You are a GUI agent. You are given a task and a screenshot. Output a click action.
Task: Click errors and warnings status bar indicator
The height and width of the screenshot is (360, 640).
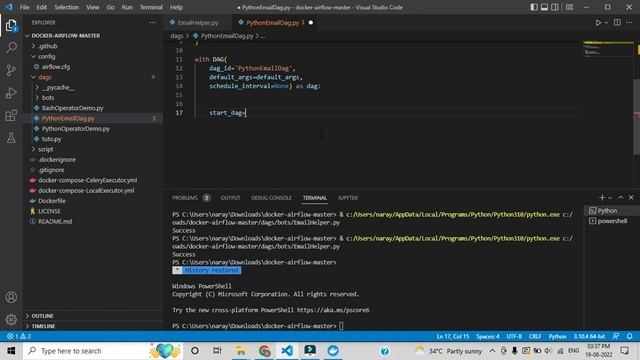19,336
